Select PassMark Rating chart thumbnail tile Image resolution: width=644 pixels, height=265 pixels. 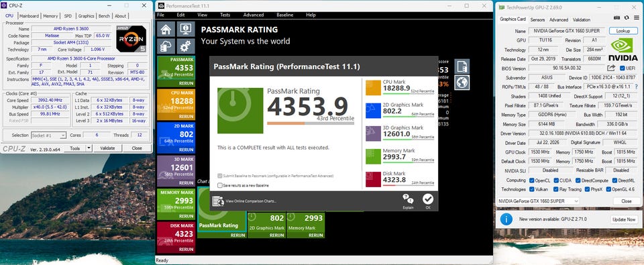click(222, 213)
